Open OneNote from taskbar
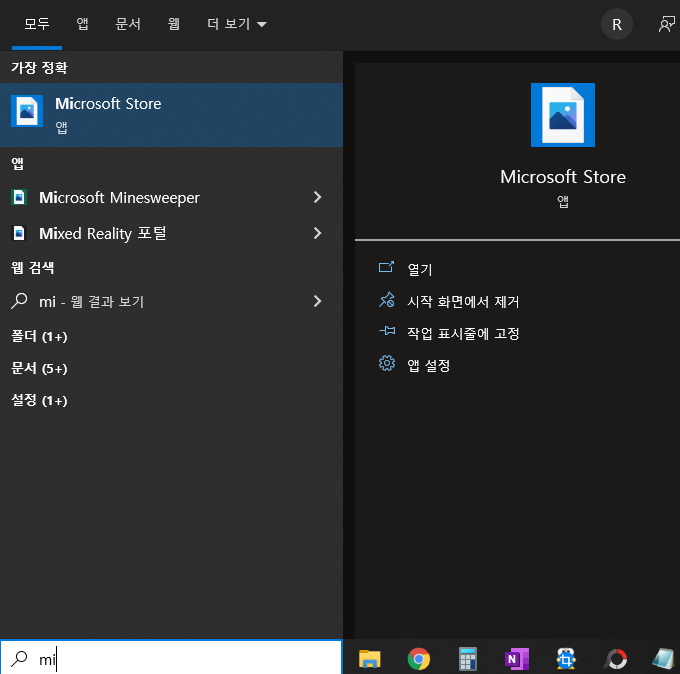This screenshot has width=680, height=674. [x=517, y=659]
